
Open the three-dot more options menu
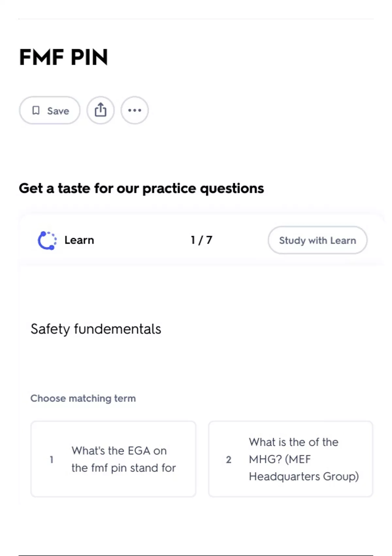point(135,110)
